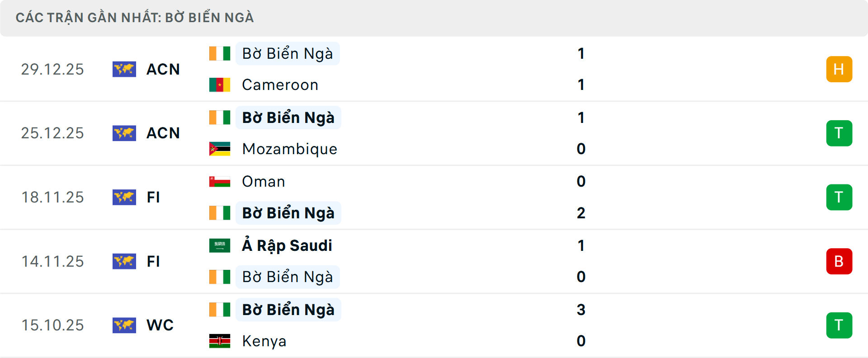Click the Ả Rập Saudi flag icon

219,245
